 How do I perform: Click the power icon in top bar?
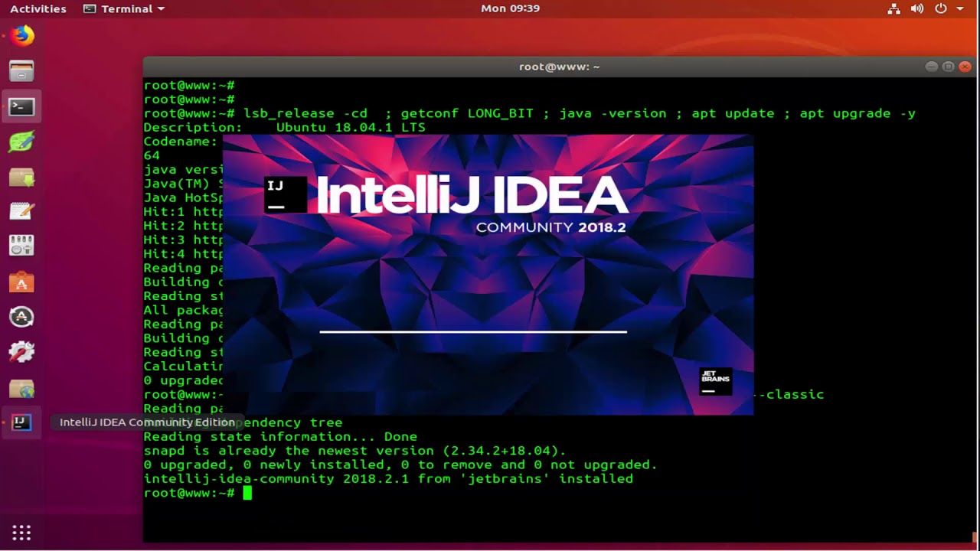click(x=941, y=8)
